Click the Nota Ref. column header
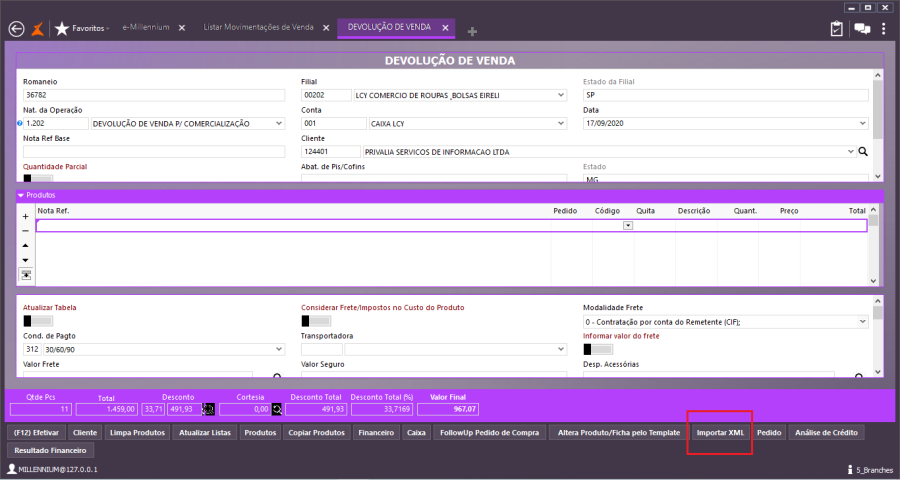 pos(53,211)
